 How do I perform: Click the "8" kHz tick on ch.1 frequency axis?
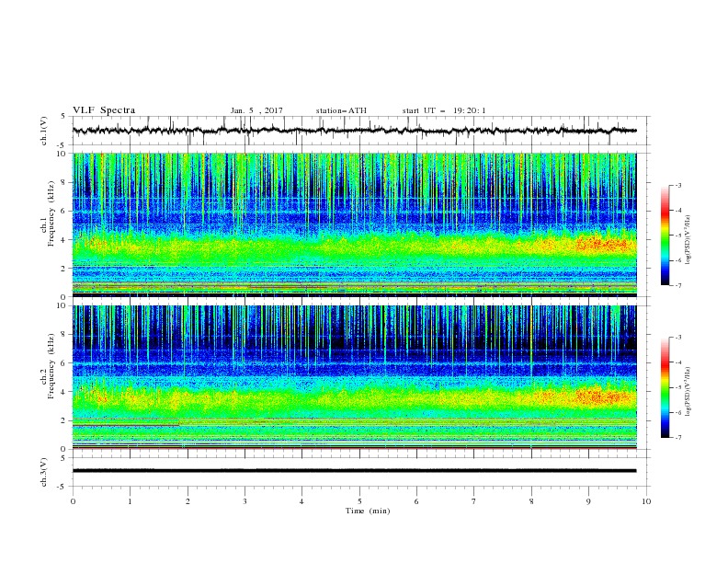(x=64, y=182)
